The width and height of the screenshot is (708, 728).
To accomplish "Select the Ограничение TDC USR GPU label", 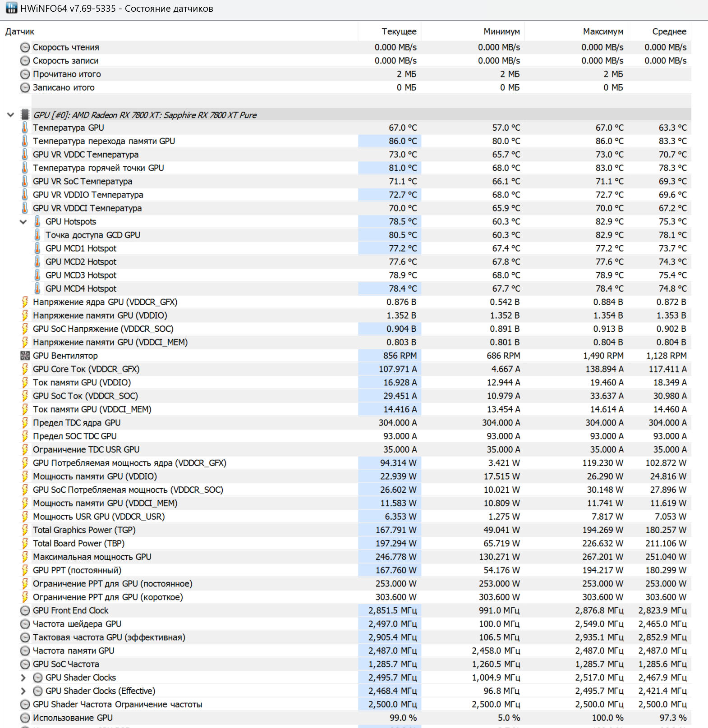I will click(86, 450).
